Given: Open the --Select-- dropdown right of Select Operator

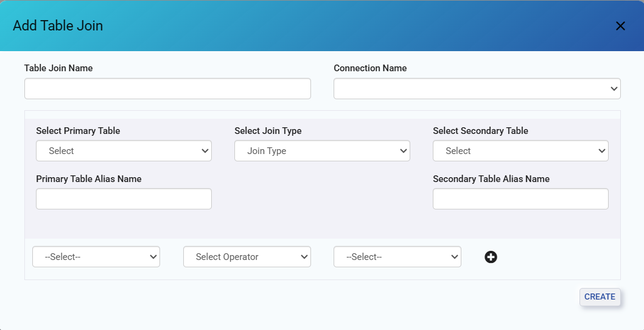Looking at the screenshot, I should [x=397, y=257].
